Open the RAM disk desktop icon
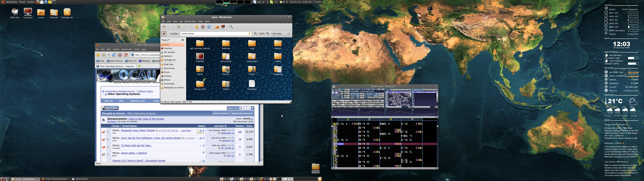 15,13
